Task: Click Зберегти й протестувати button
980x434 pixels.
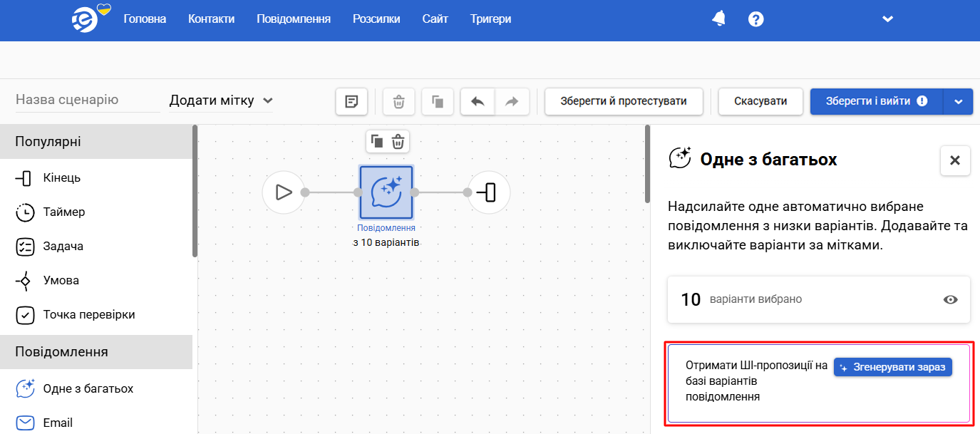Action: click(624, 101)
